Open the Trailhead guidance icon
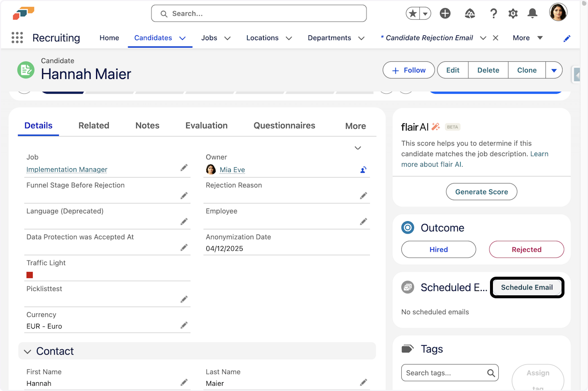The width and height of the screenshot is (588, 391). point(469,14)
